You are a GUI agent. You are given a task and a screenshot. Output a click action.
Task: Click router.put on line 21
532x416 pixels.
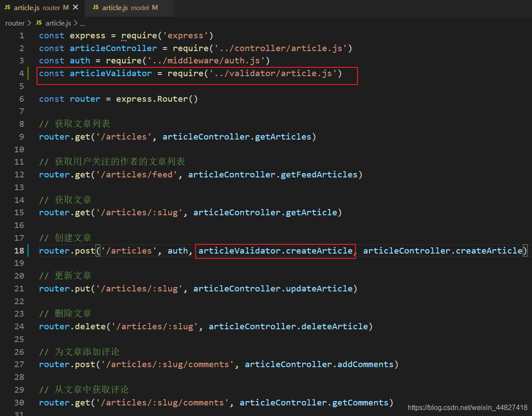coord(64,289)
